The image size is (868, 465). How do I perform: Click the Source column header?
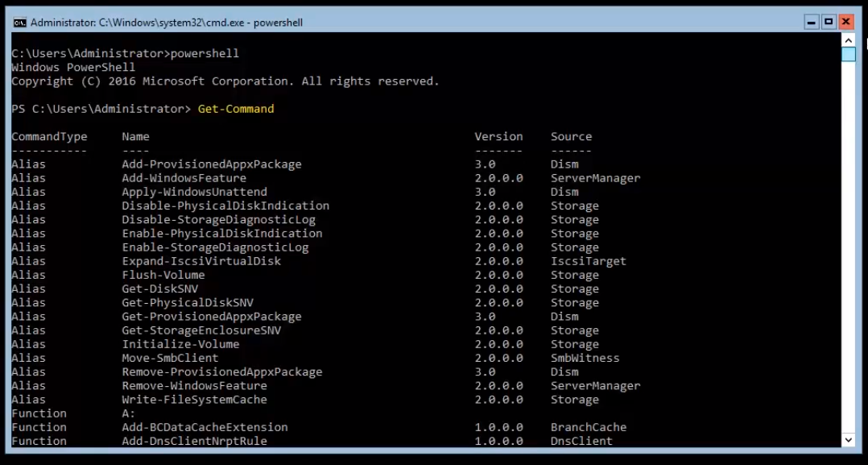click(571, 136)
